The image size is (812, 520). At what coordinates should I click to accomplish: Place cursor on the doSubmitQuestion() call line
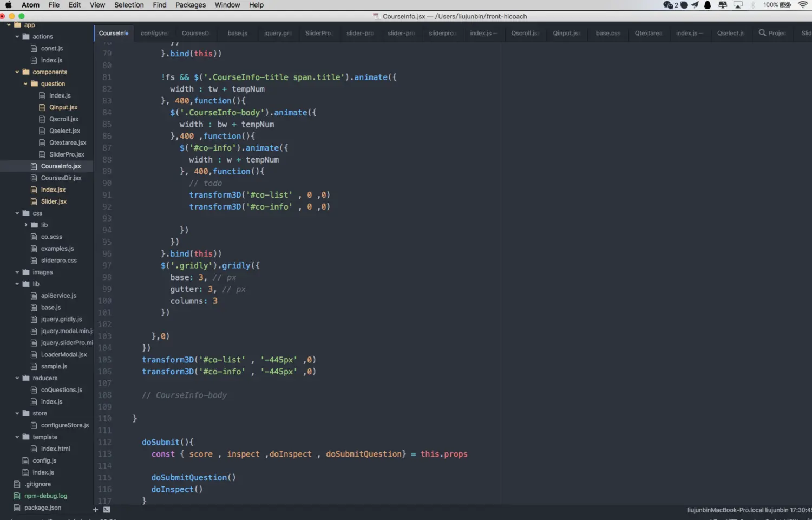click(193, 478)
